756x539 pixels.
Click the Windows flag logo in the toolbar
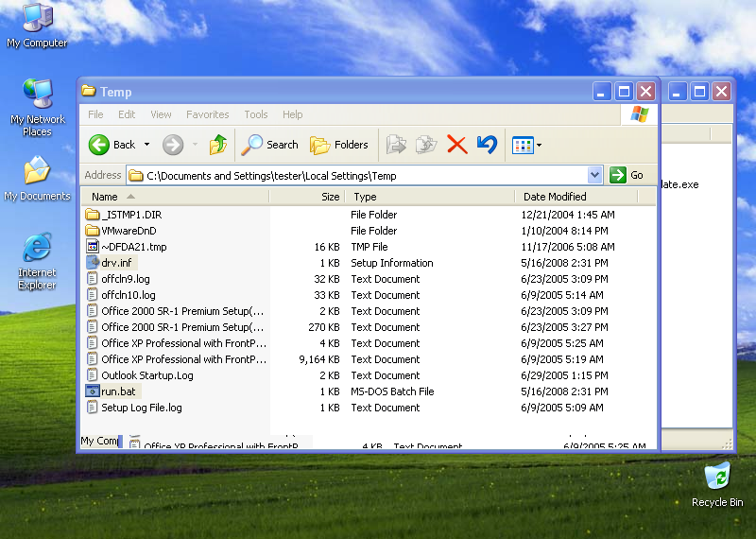[x=640, y=114]
